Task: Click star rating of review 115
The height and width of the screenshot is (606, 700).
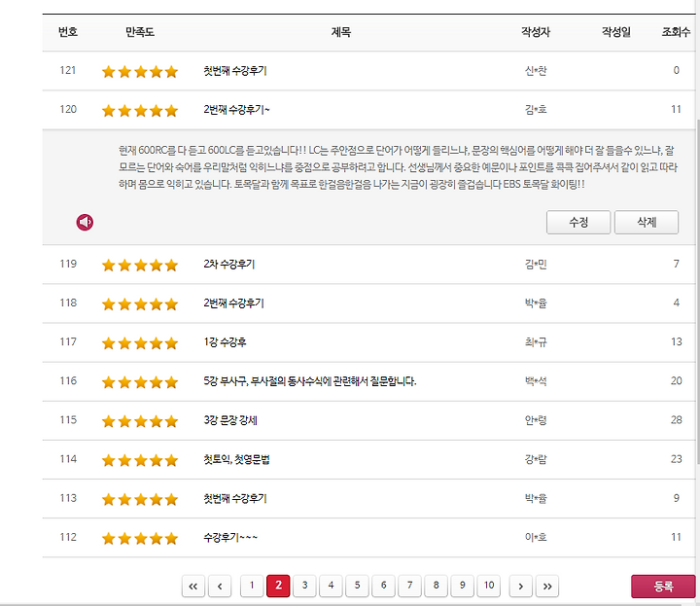Action: [140, 421]
